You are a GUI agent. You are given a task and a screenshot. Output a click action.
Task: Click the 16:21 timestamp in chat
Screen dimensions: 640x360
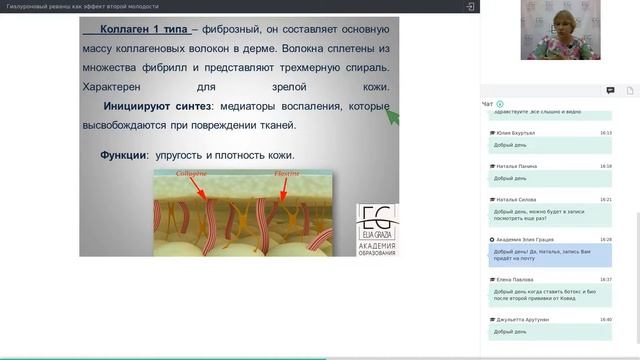pos(606,200)
